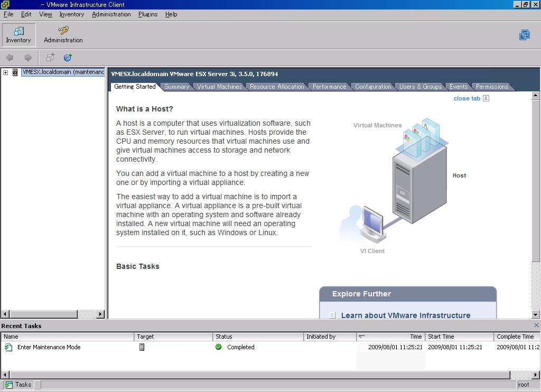
Task: Switch to the Events tab
Action: [x=459, y=87]
